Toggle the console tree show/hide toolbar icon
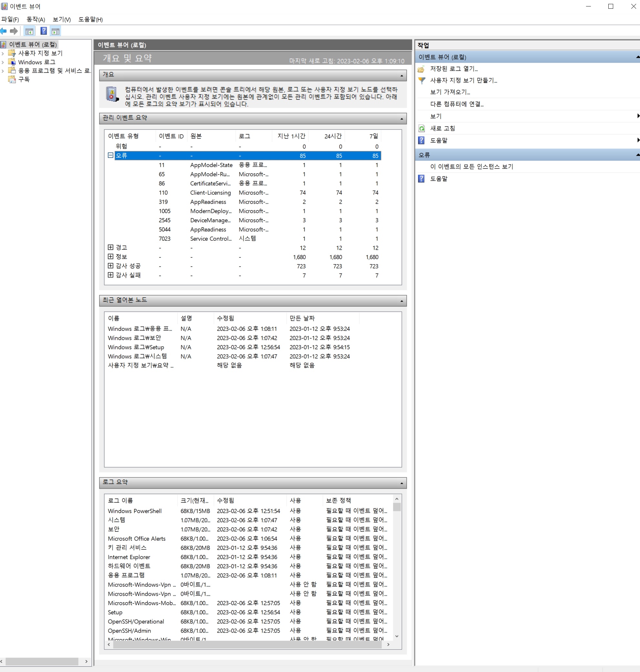This screenshot has height=672, width=640. [x=29, y=31]
